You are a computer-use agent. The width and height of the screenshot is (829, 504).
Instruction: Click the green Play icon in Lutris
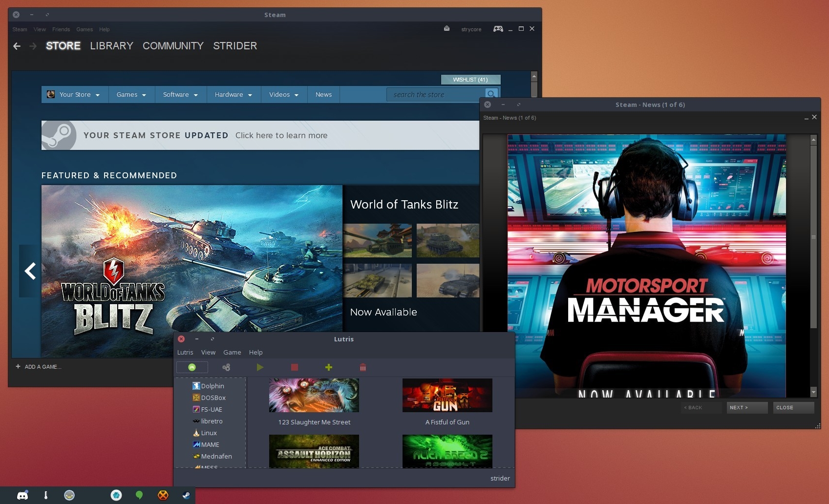tap(260, 367)
